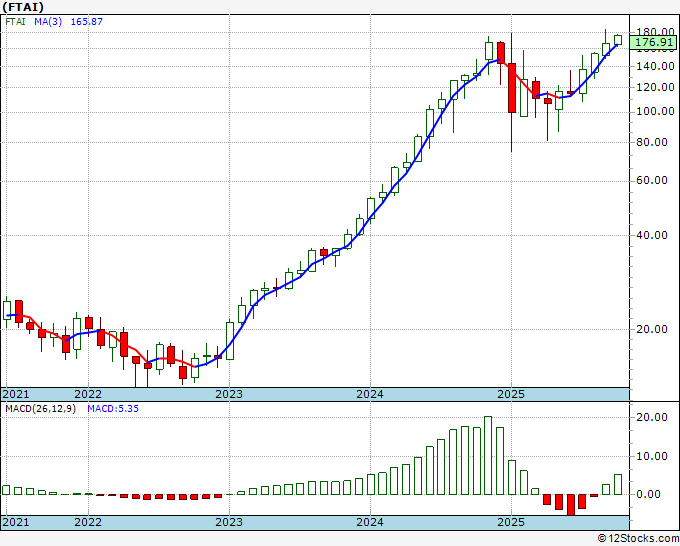Click the MA(3) indicator label
Image resolution: width=680 pixels, height=546 pixels.
(x=48, y=22)
